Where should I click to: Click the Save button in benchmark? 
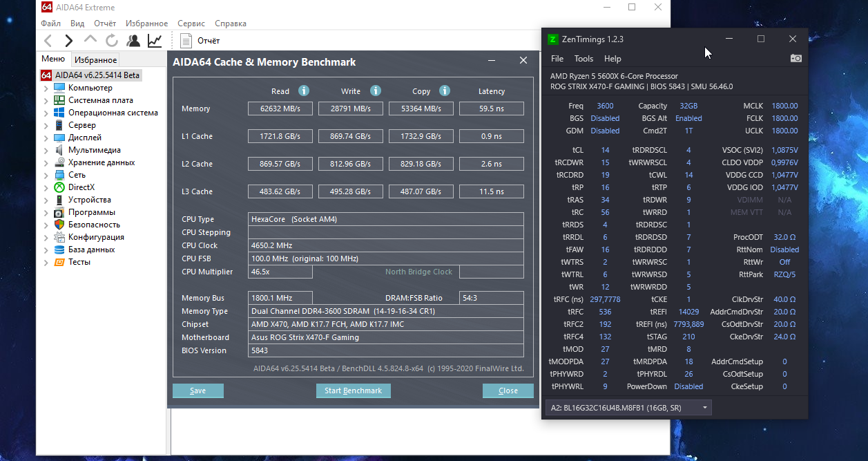198,391
